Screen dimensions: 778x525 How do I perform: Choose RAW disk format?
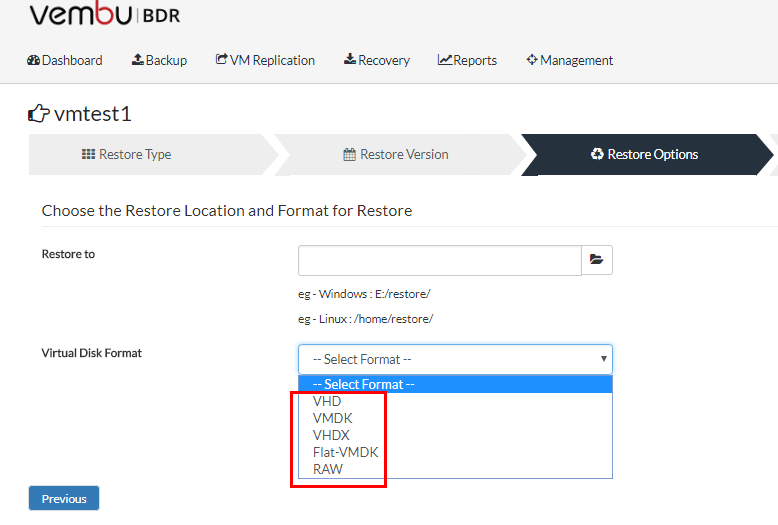[x=328, y=469]
